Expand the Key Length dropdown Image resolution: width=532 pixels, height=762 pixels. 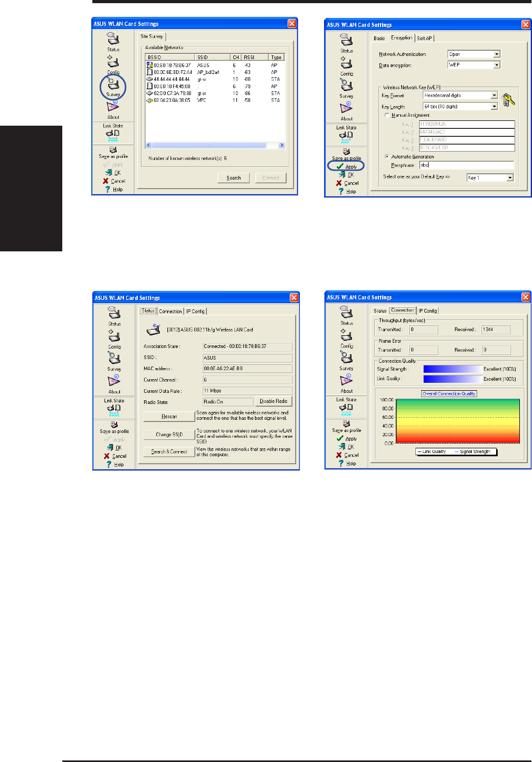(494, 107)
